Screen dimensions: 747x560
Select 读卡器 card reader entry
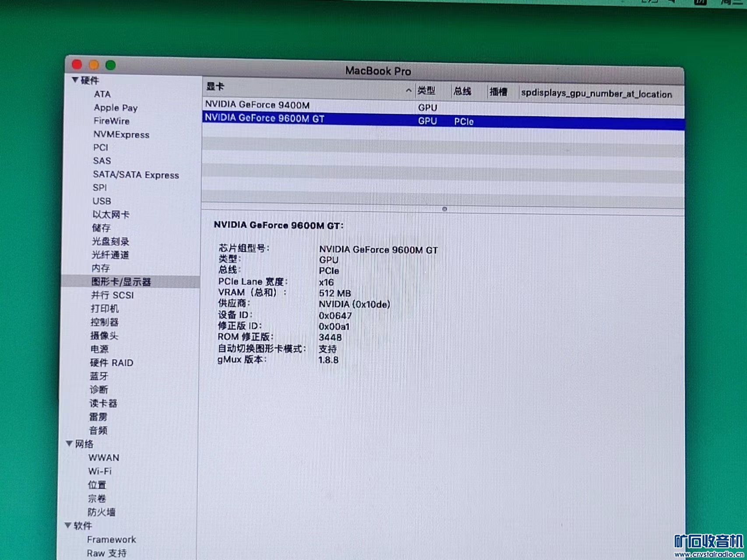(x=103, y=403)
